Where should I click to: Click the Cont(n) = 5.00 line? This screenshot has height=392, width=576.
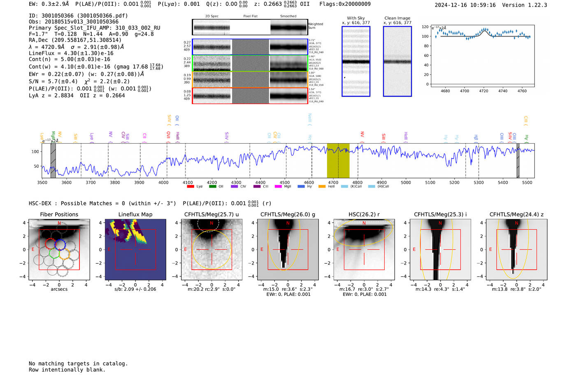click(x=70, y=59)
